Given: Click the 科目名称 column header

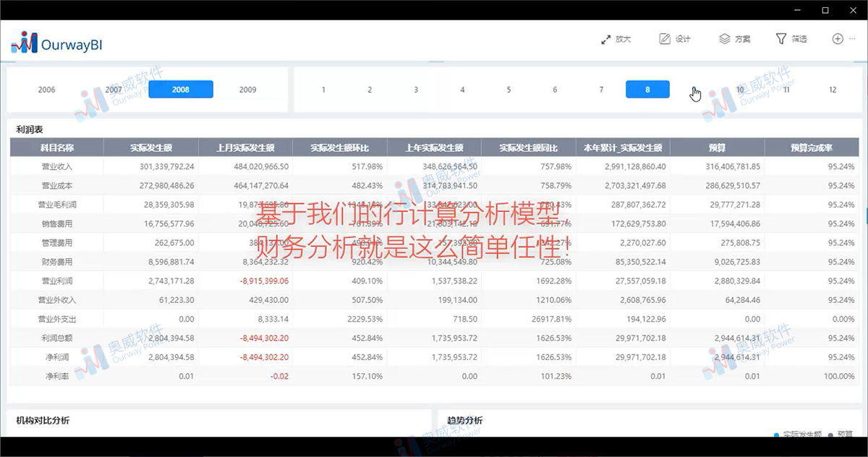Looking at the screenshot, I should 57,148.
